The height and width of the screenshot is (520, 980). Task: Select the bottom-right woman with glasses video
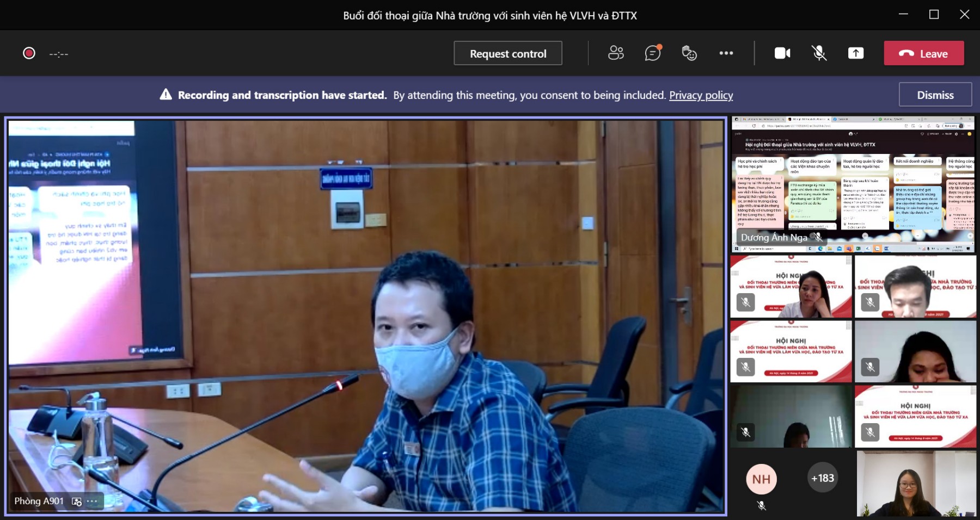pyautogui.click(x=916, y=484)
